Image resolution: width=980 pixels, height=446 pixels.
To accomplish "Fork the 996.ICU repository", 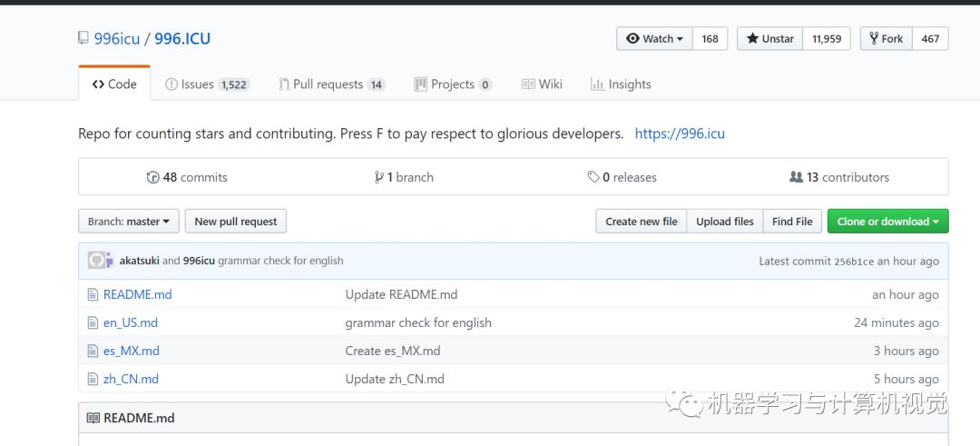I will (886, 39).
